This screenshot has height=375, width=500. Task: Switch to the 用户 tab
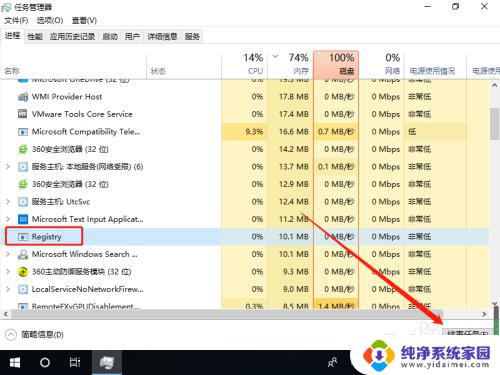coord(132,36)
